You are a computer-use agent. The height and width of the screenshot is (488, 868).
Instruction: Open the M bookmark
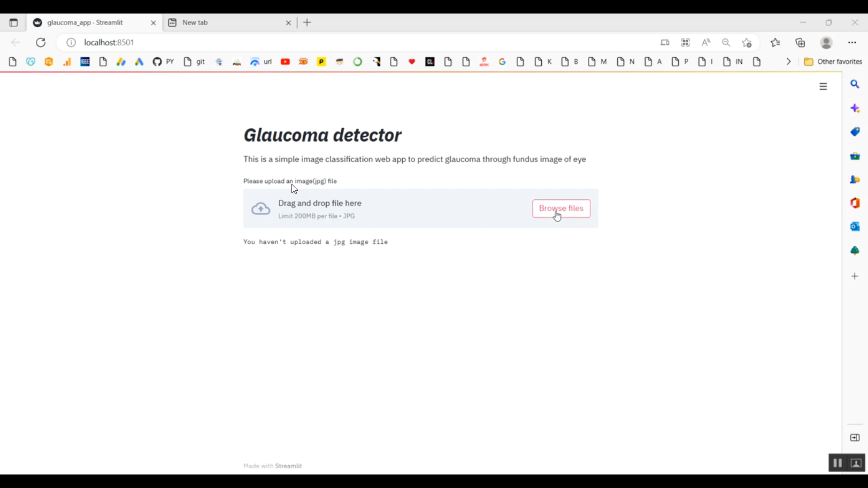[x=597, y=62]
